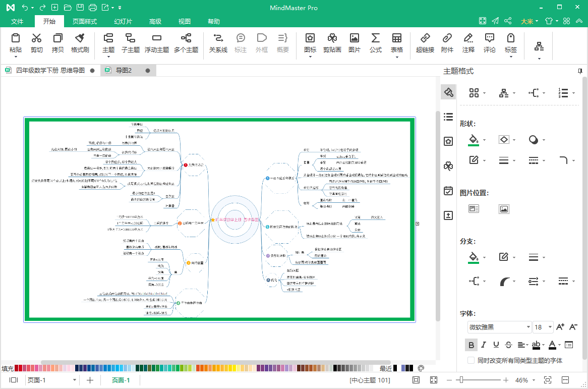
Task: Switch to the 视图 ribbon tab
Action: pyautogui.click(x=185, y=21)
